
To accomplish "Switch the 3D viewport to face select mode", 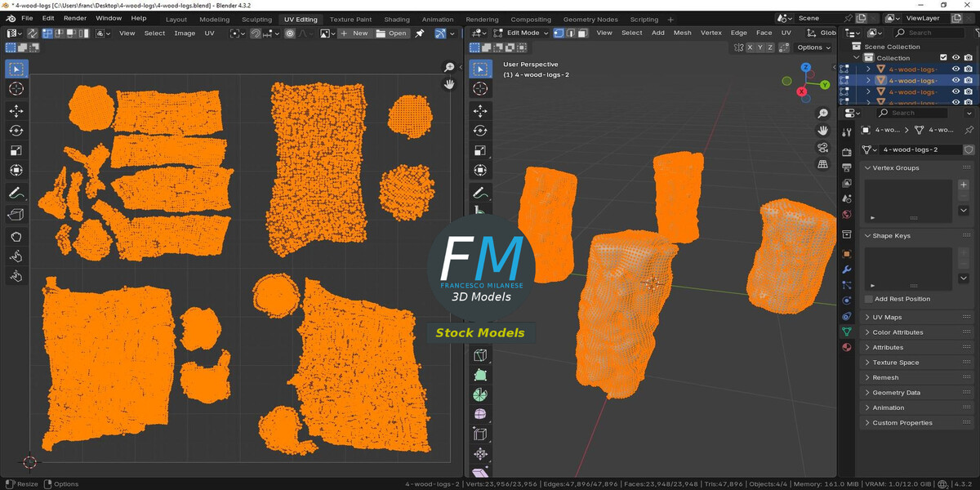I will [x=583, y=33].
